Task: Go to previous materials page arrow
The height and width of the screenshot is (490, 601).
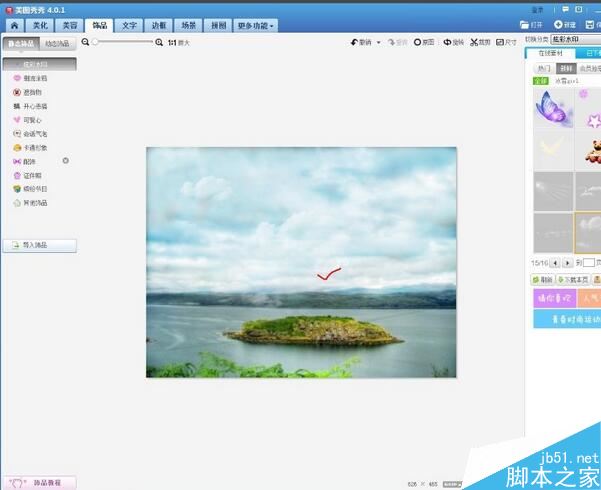Action: 555,263
